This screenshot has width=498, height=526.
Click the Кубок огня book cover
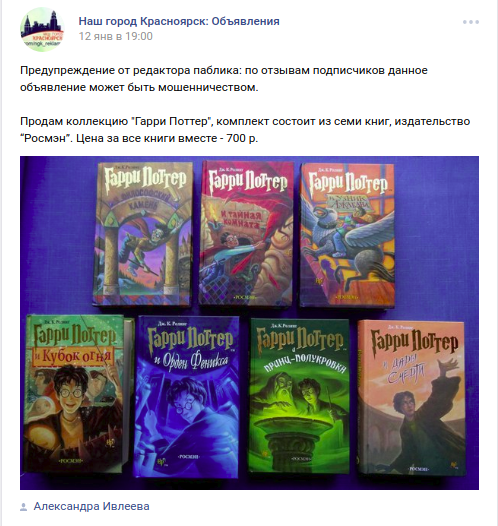[x=74, y=393]
